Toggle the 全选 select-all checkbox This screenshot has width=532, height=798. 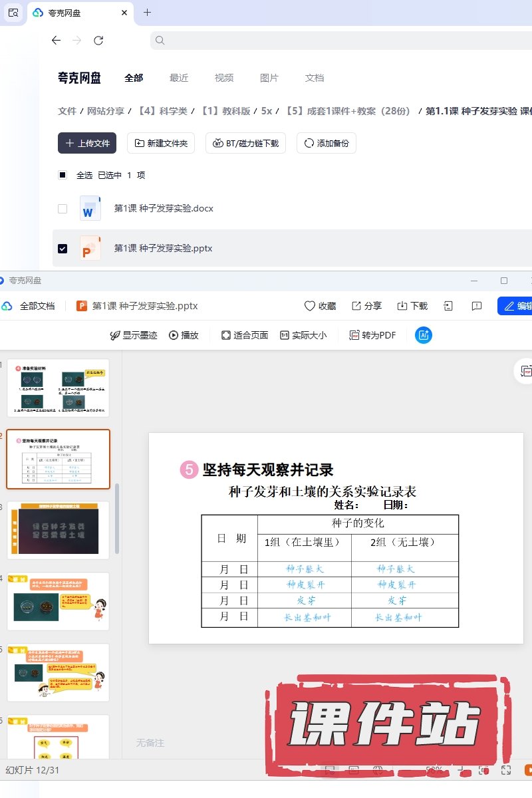pos(63,176)
